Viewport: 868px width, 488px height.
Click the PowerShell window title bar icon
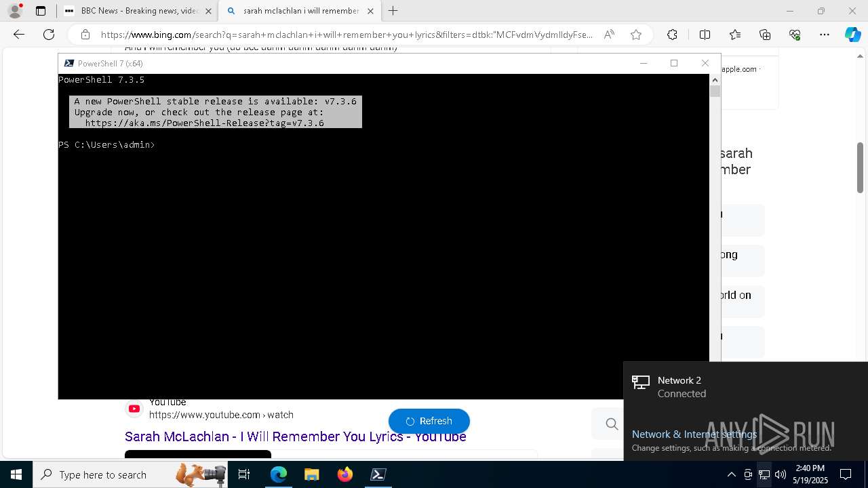click(x=68, y=63)
